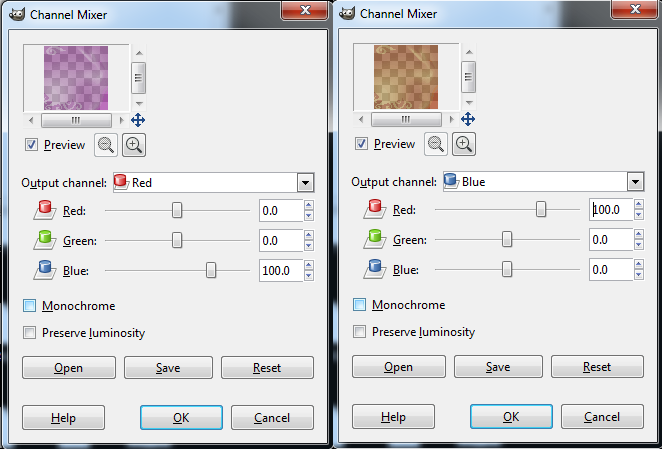Image resolution: width=662 pixels, height=449 pixels.
Task: Click Help button in left Channel Mixer
Action: click(x=63, y=418)
